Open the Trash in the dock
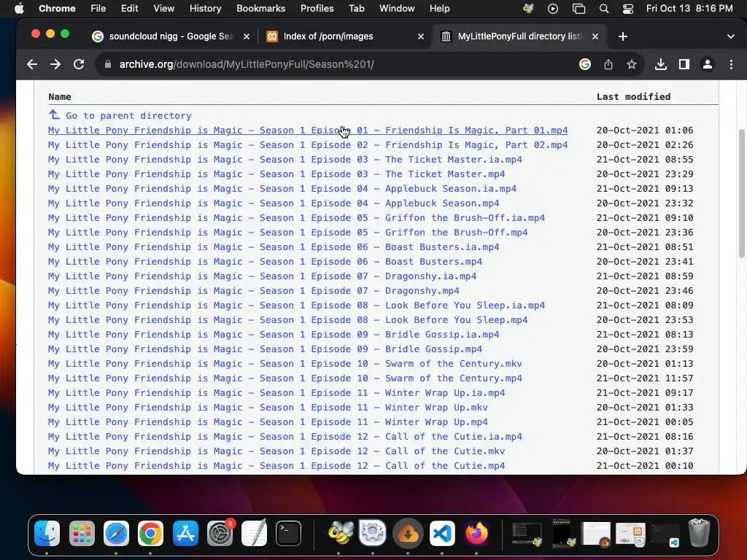Image resolution: width=747 pixels, height=560 pixels. [x=699, y=533]
